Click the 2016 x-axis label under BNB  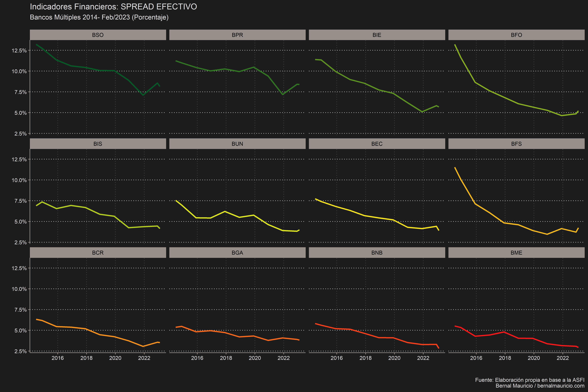337,358
